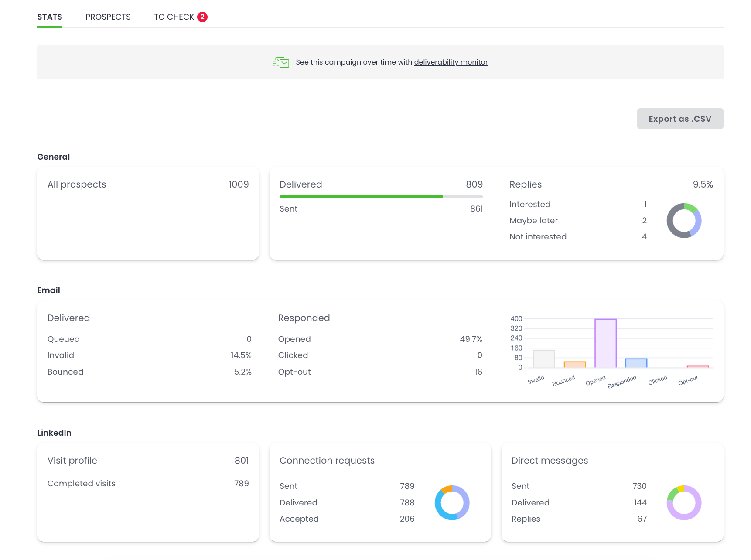Click the All prospects card

point(148,213)
